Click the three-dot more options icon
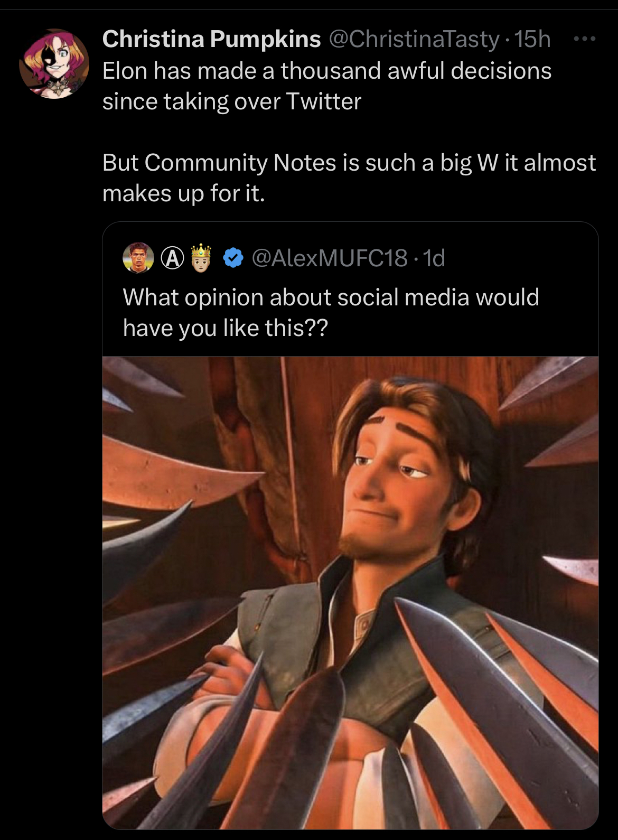Viewport: 618px width, 840px height. [x=585, y=39]
